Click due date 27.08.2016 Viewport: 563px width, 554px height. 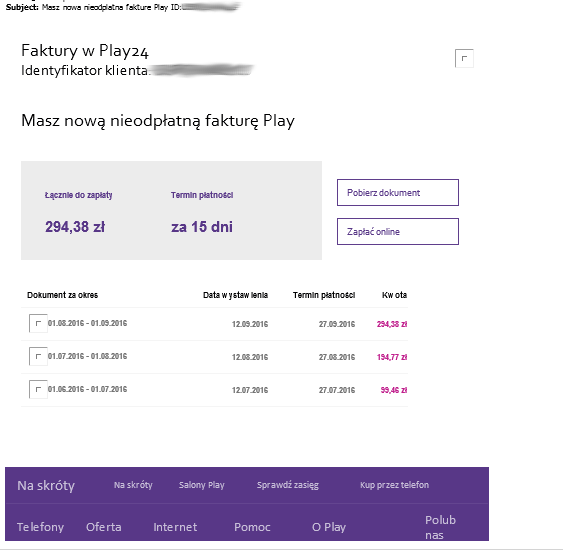[337, 357]
